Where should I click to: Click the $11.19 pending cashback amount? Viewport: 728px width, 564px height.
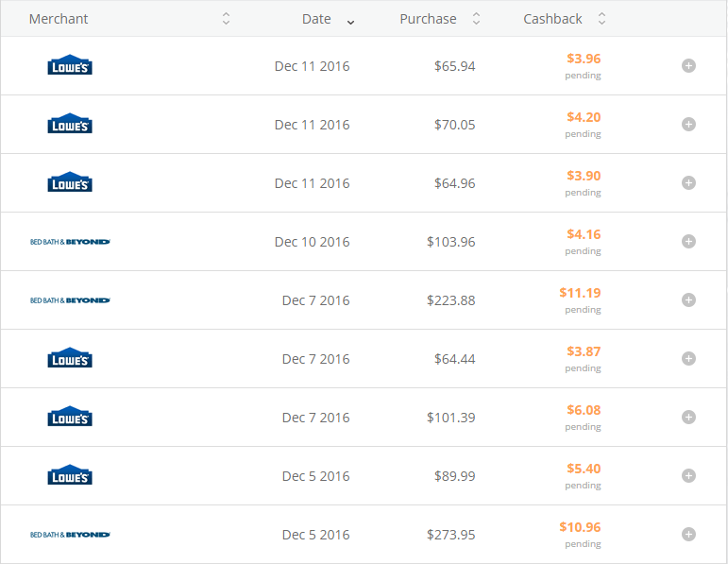click(x=580, y=293)
